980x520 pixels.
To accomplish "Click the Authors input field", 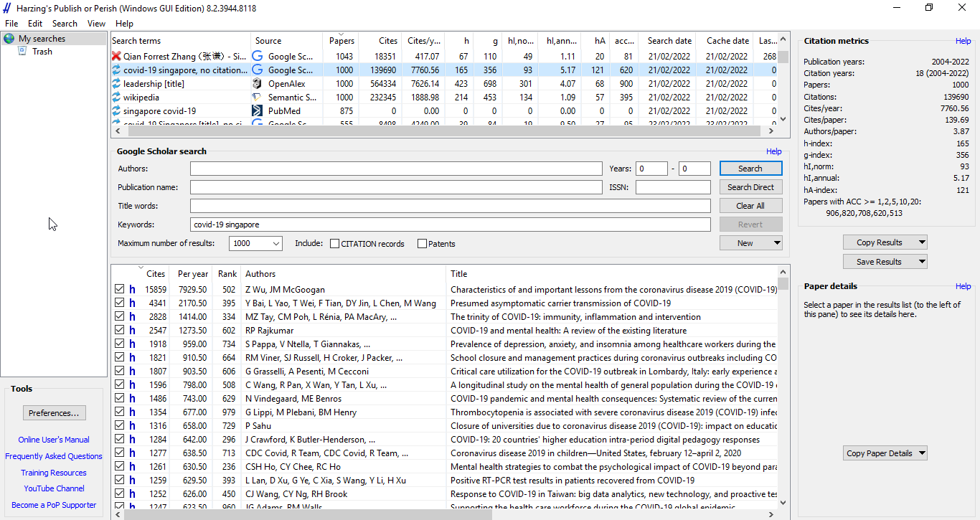I will pyautogui.click(x=396, y=169).
